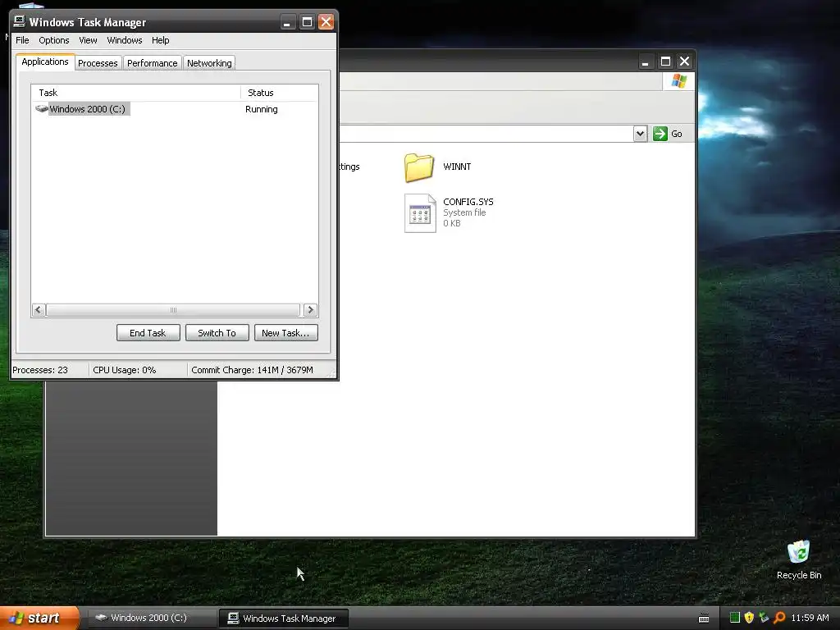Viewport: 840px width, 630px height.
Task: Click the Windows flag logo in Explorer
Action: [678, 81]
